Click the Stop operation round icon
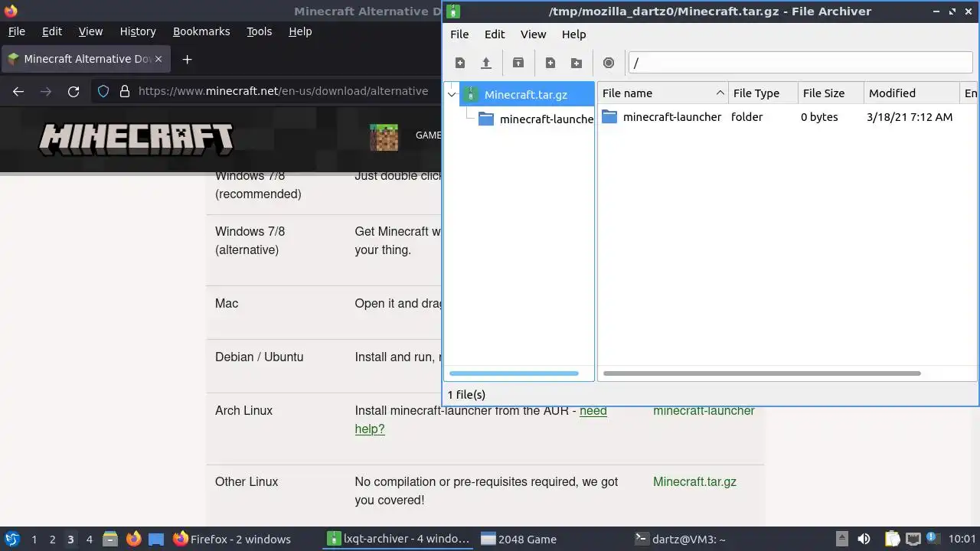 click(x=609, y=63)
